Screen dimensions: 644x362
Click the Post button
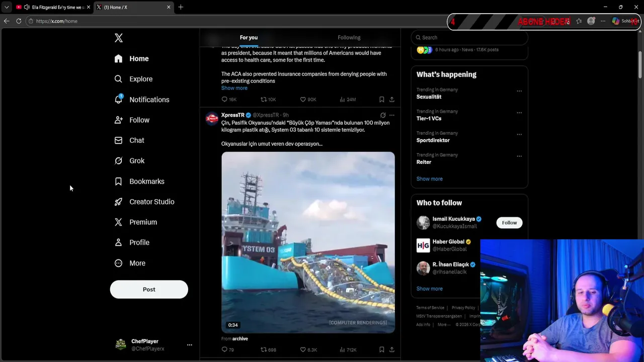[x=149, y=290]
